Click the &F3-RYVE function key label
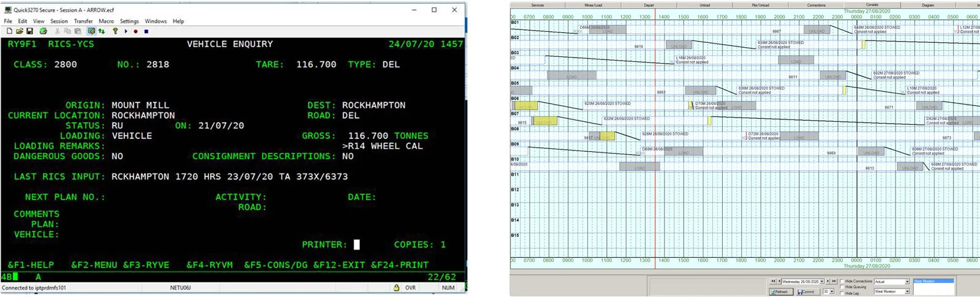Screen dimensions: 980x297 point(146,265)
